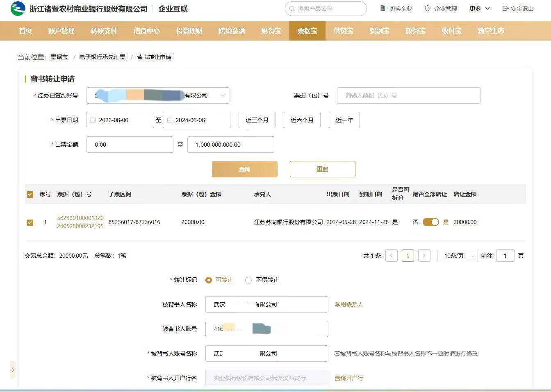Focus the 被背书人账号 input field

pyautogui.click(x=267, y=329)
